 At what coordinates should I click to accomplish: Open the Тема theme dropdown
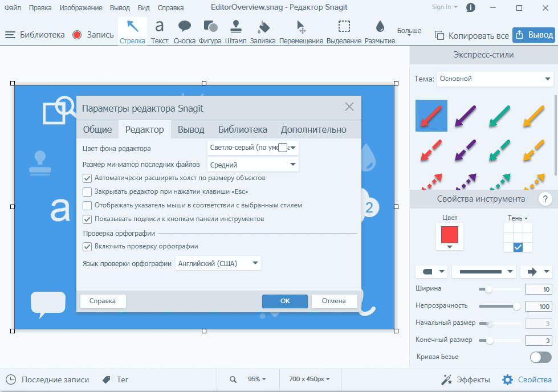pyautogui.click(x=495, y=79)
